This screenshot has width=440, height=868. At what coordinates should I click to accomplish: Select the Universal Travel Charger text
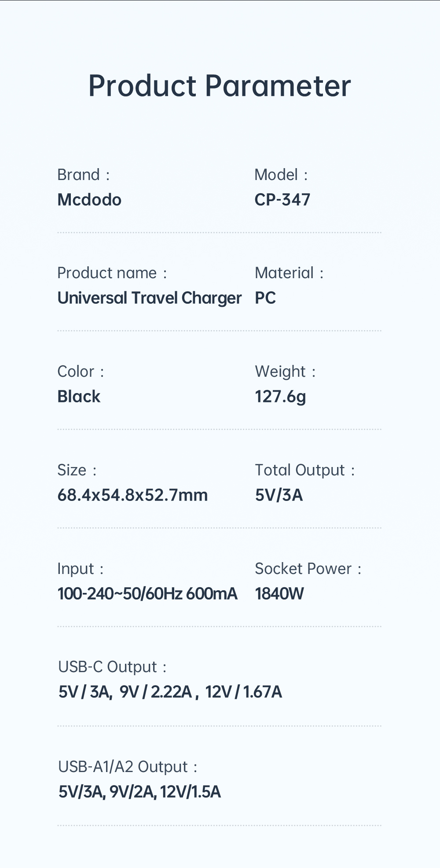(150, 298)
